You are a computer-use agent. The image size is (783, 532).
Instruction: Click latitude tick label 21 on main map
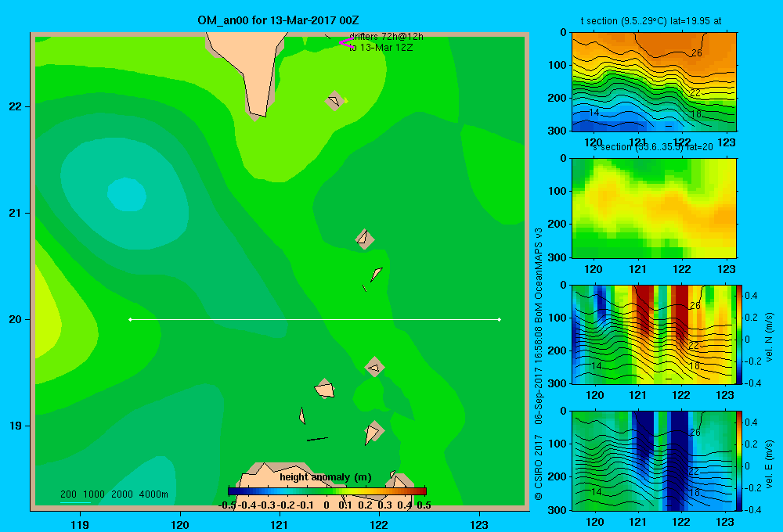click(x=15, y=213)
